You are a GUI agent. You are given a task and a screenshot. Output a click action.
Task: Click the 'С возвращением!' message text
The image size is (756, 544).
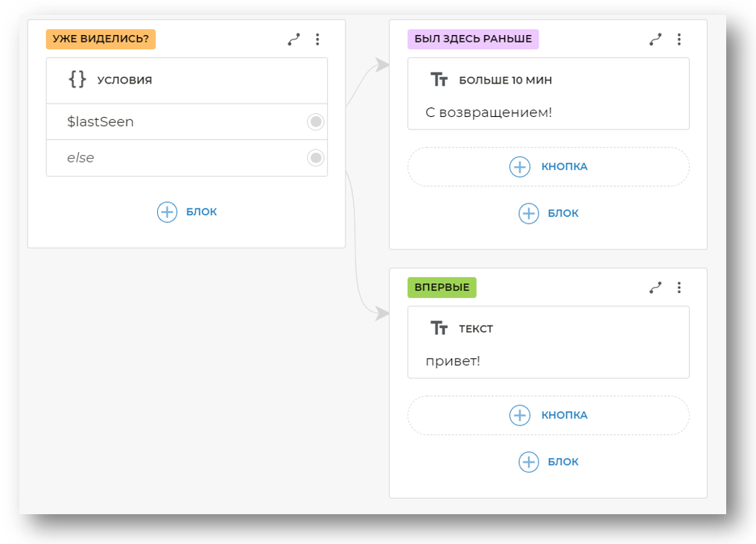(489, 113)
